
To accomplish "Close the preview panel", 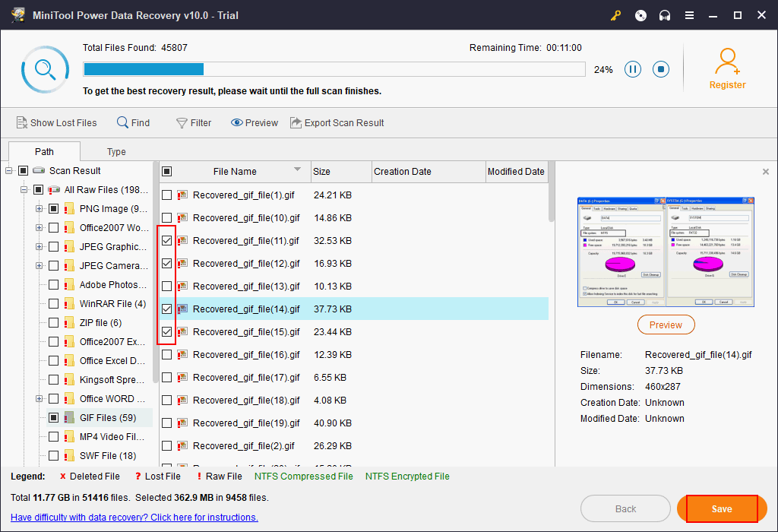I will tap(766, 172).
